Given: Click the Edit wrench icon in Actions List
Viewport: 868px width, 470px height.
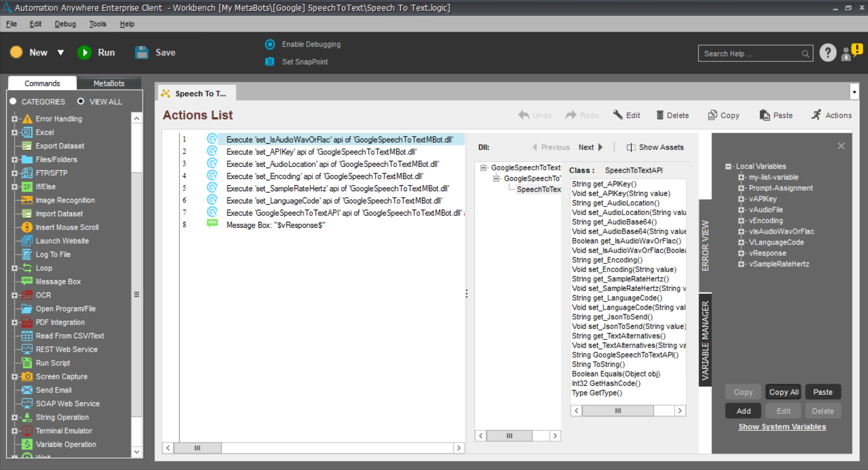Looking at the screenshot, I should [618, 115].
